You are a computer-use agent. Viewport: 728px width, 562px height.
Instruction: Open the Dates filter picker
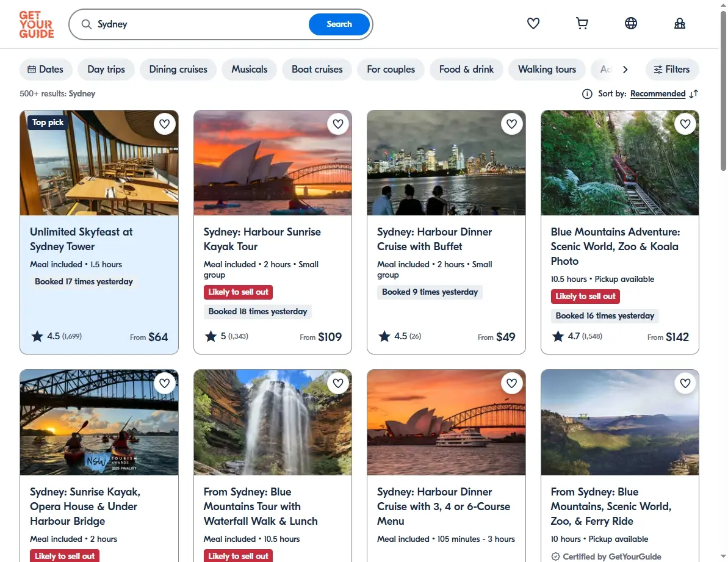point(46,69)
